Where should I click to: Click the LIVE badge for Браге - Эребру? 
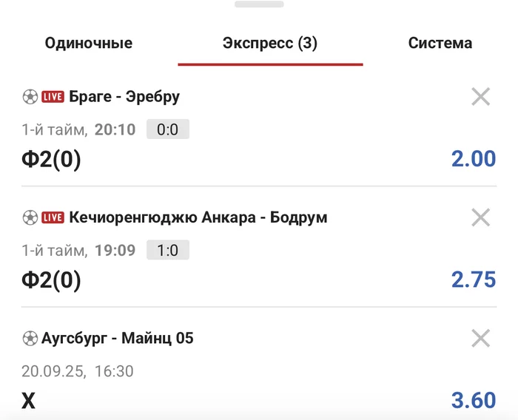click(53, 97)
